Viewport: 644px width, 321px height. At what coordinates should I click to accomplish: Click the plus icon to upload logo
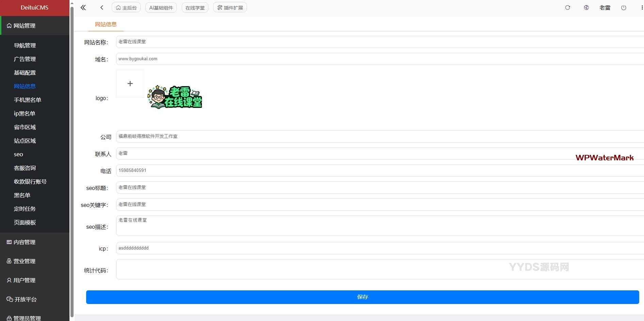[130, 84]
